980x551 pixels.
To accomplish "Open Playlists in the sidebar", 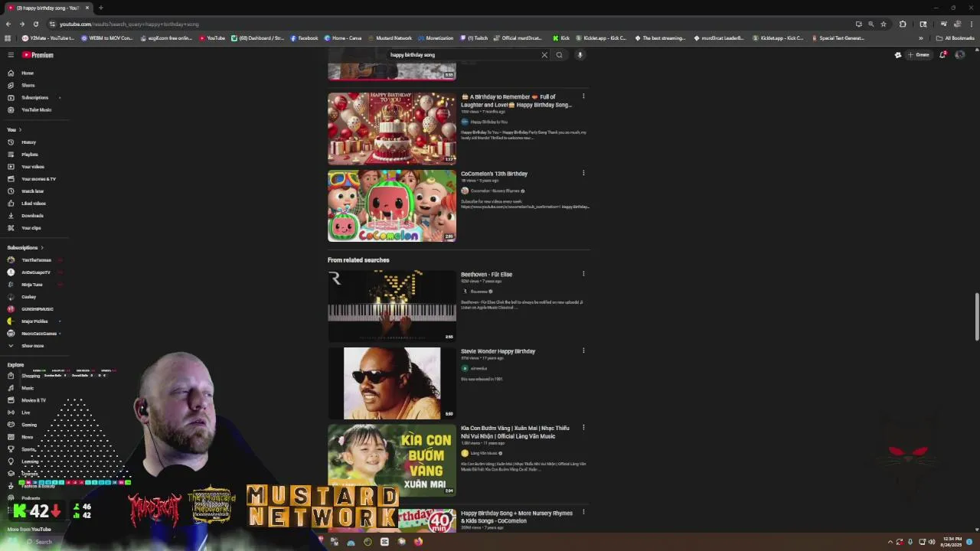I will pyautogui.click(x=29, y=155).
